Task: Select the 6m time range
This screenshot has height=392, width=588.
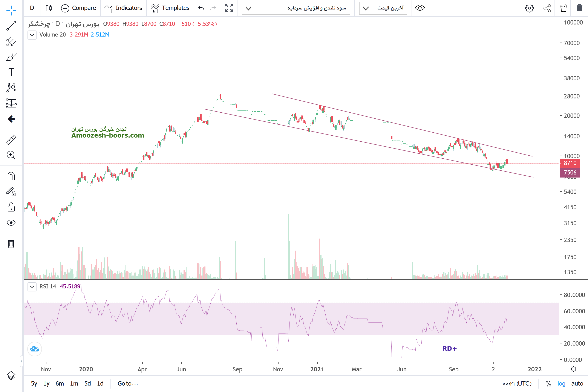Action: (60, 383)
